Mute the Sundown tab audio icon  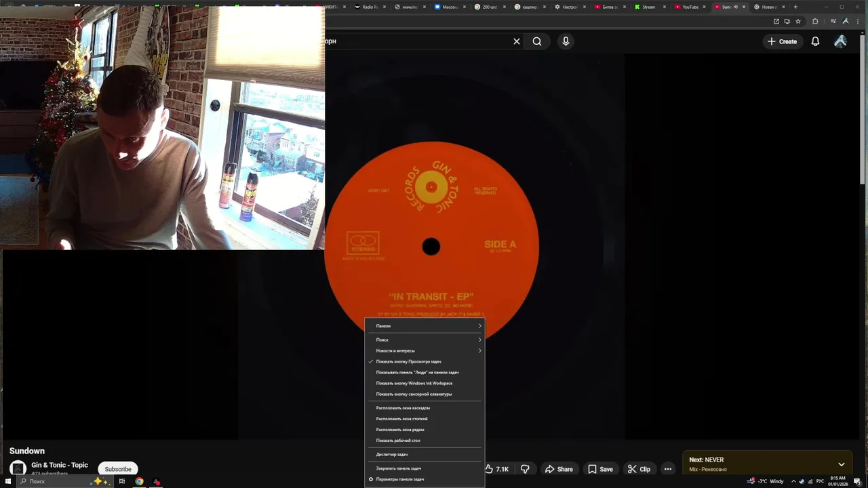[x=736, y=7]
